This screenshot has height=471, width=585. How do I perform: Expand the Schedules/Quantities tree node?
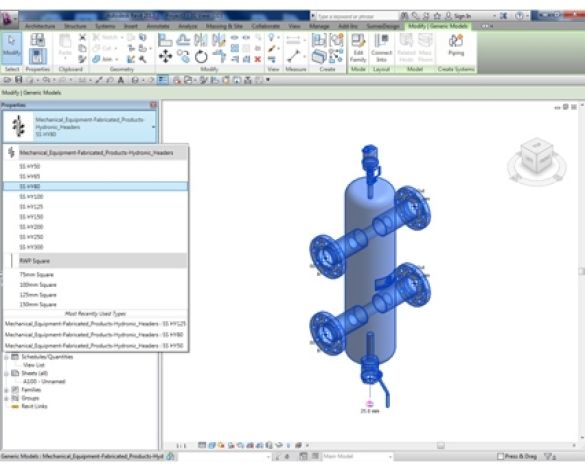click(x=6, y=357)
